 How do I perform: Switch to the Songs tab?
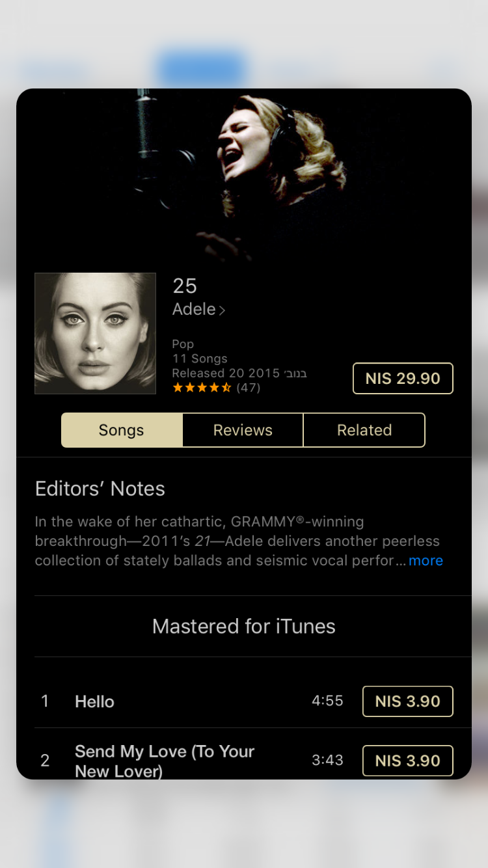click(x=122, y=430)
